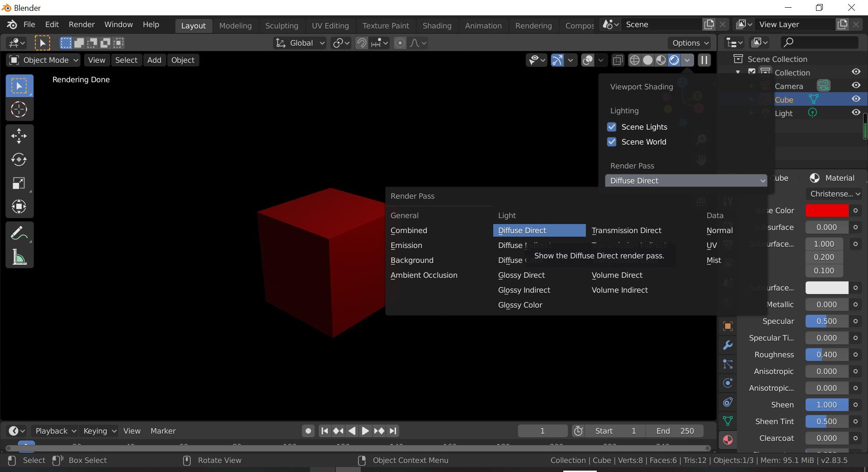Switch to material preview shading
The height and width of the screenshot is (472, 868).
click(661, 60)
